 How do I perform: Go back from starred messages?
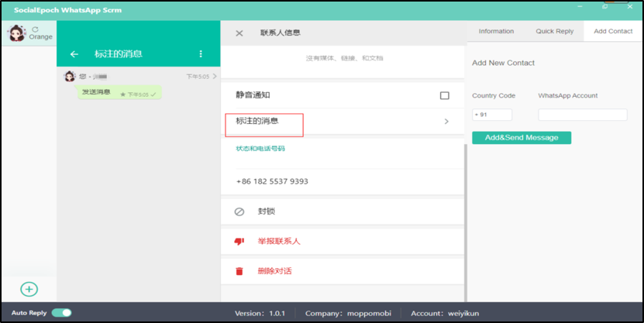coord(74,53)
